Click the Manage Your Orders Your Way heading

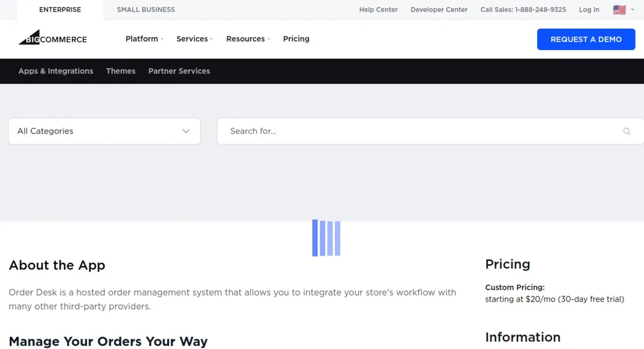108,341
